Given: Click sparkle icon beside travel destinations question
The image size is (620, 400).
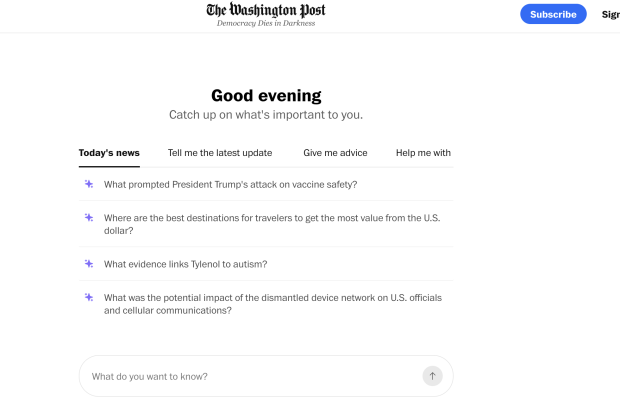Looking at the screenshot, I should [89, 217].
